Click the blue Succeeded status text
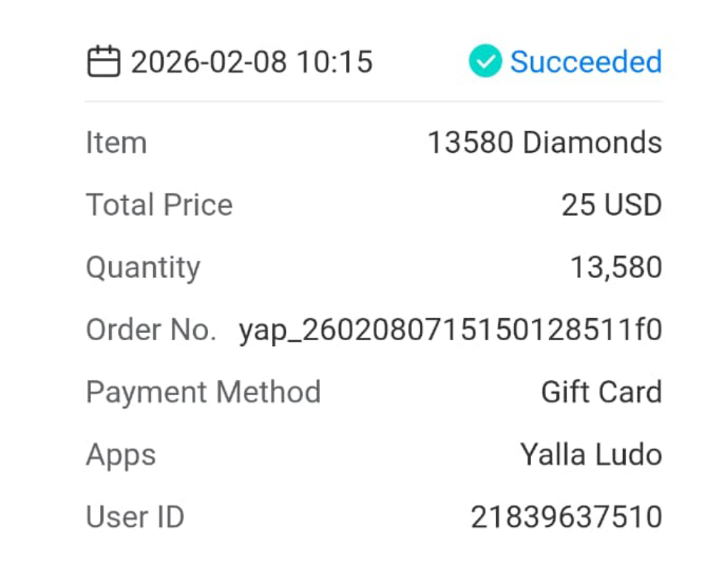The image size is (728, 584). (x=586, y=62)
